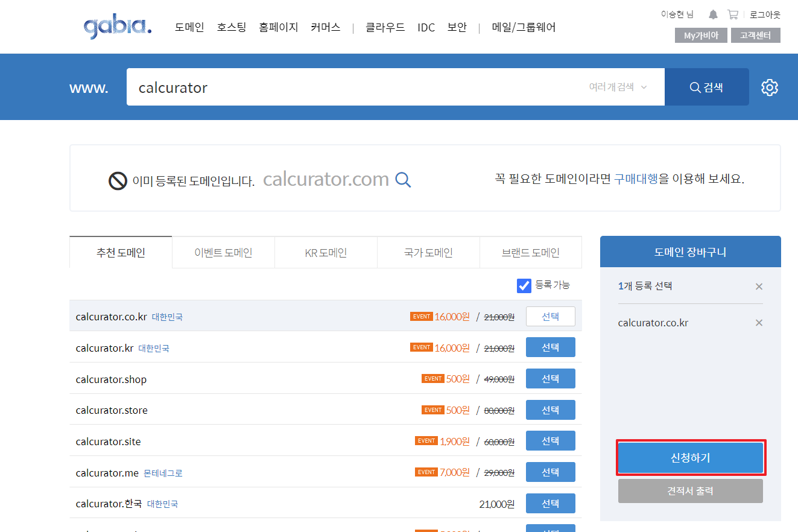The width and height of the screenshot is (798, 532).
Task: Click the 견적서 출력 button
Action: pos(691,491)
